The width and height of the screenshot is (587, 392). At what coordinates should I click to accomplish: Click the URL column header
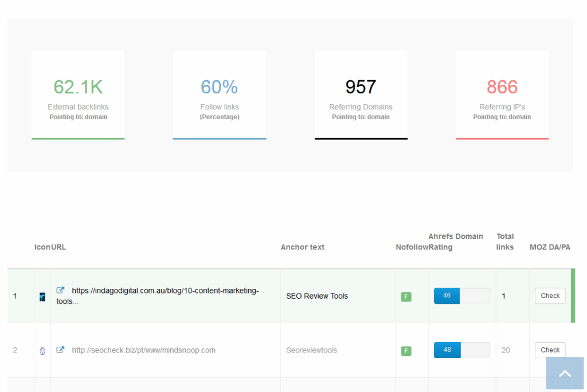point(58,247)
